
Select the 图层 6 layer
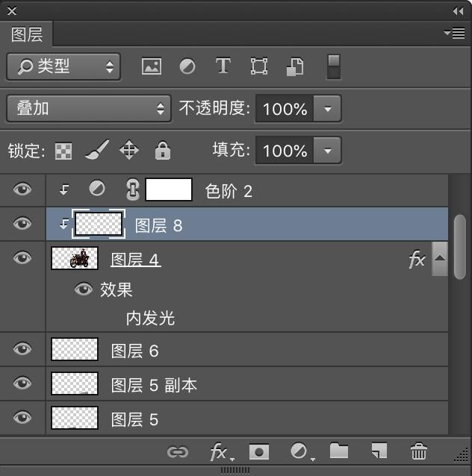pyautogui.click(x=247, y=350)
